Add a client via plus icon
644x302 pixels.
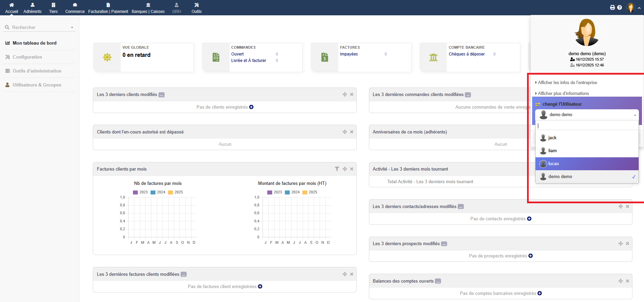point(251,107)
